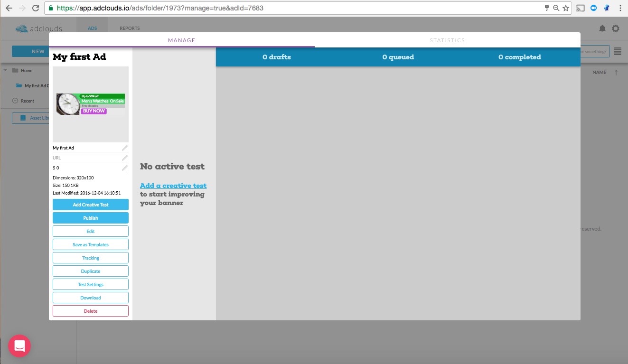
Task: Click the Cast extension icon
Action: (581, 8)
